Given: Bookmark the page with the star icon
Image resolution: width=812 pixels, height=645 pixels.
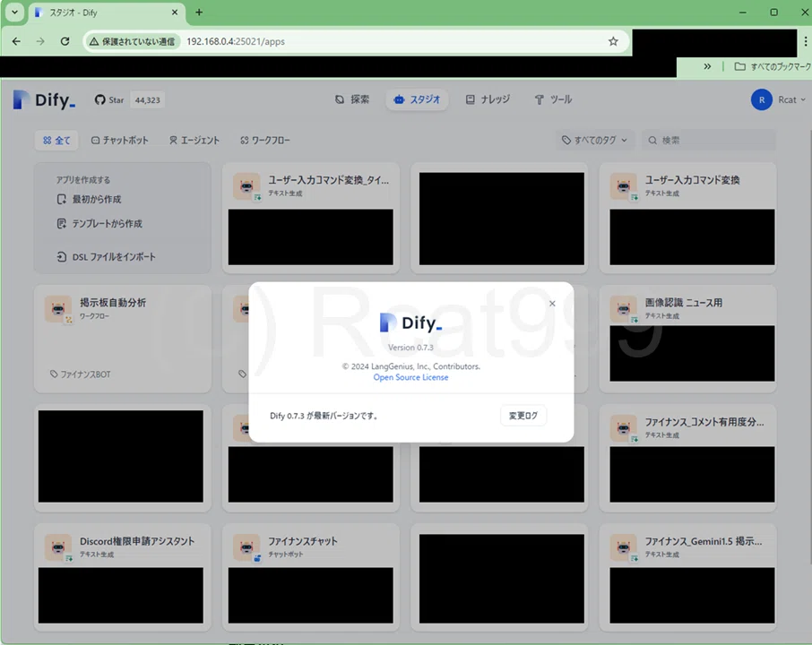Looking at the screenshot, I should point(613,41).
